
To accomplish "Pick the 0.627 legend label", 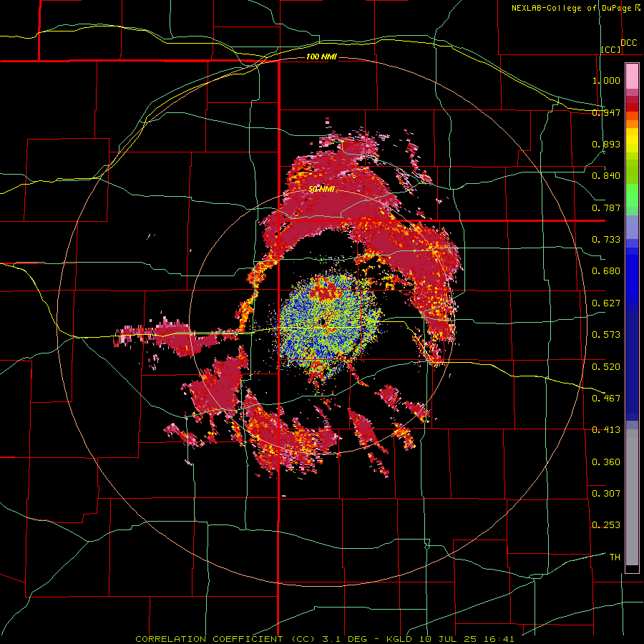I will click(606, 303).
